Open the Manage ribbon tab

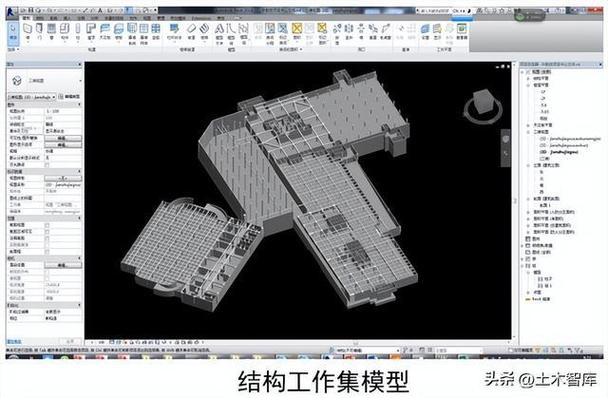tap(161, 18)
